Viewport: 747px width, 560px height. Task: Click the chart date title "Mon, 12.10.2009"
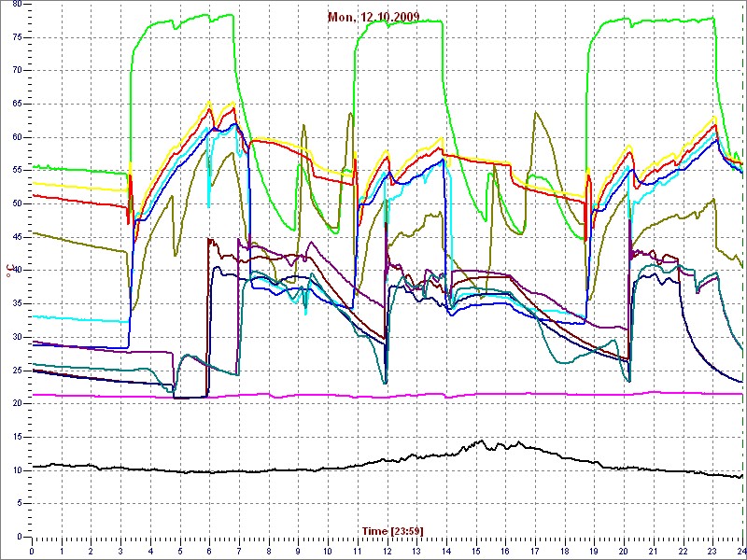click(373, 17)
